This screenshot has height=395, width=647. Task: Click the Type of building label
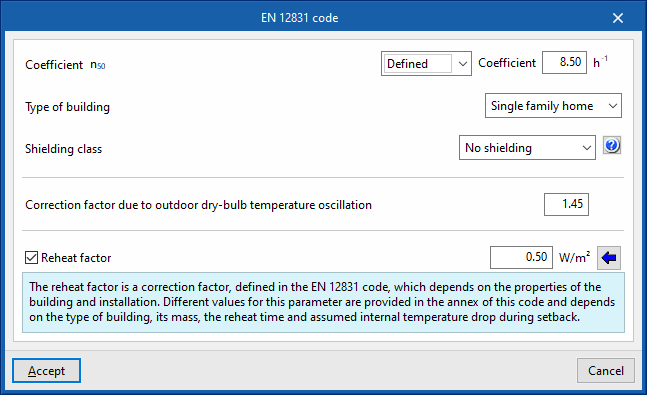(68, 107)
